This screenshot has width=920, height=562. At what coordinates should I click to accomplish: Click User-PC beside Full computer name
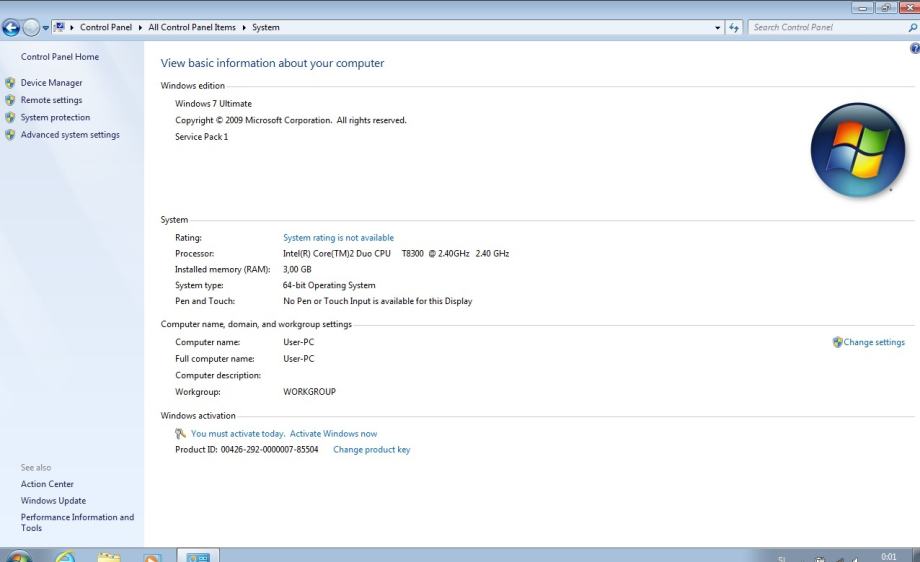[299, 358]
